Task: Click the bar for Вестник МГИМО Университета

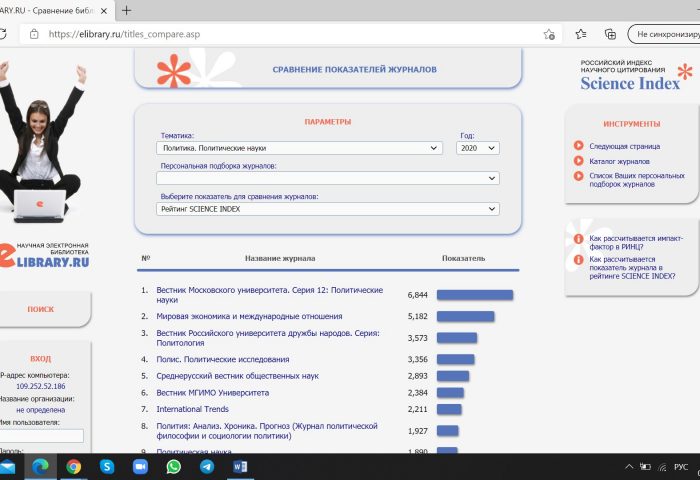Action: pyautogui.click(x=450, y=393)
